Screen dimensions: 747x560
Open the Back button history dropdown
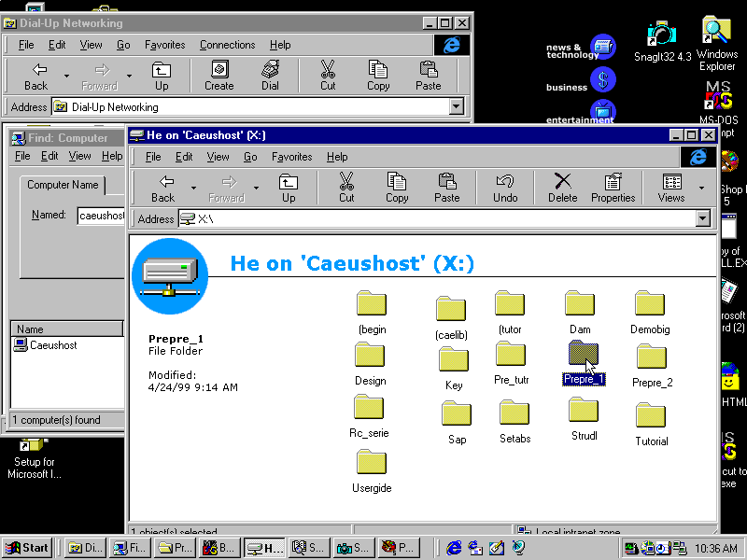pyautogui.click(x=193, y=187)
